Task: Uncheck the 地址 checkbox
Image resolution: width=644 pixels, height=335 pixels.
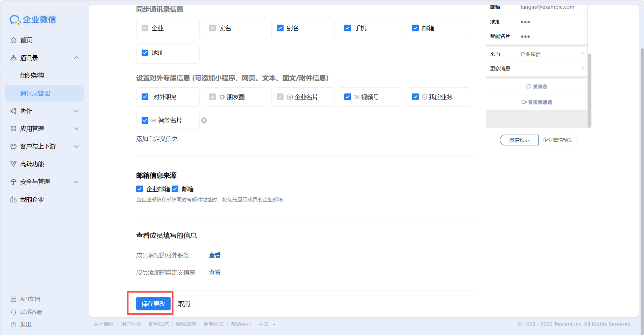Action: point(145,53)
